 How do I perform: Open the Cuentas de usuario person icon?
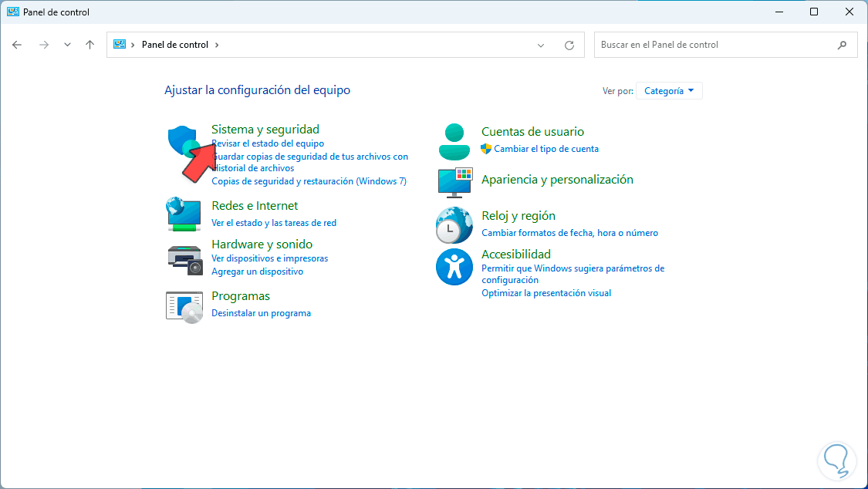pyautogui.click(x=454, y=142)
